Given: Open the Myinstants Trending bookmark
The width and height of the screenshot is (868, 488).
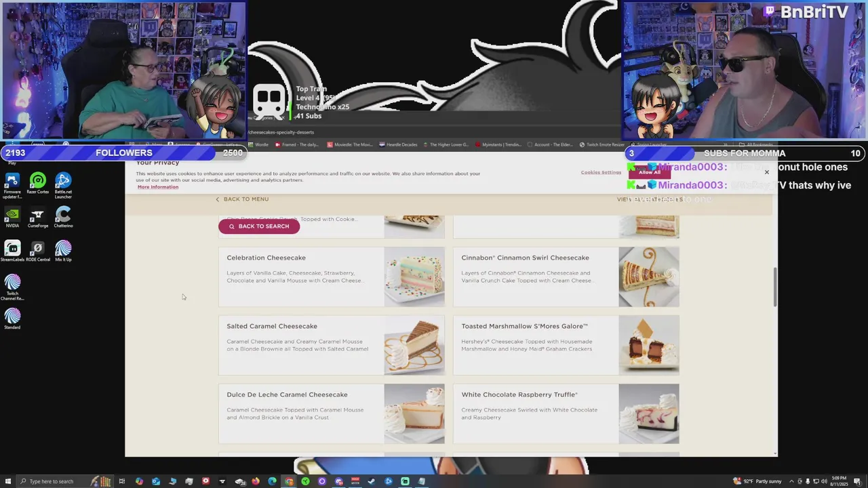Looking at the screenshot, I should coord(498,144).
